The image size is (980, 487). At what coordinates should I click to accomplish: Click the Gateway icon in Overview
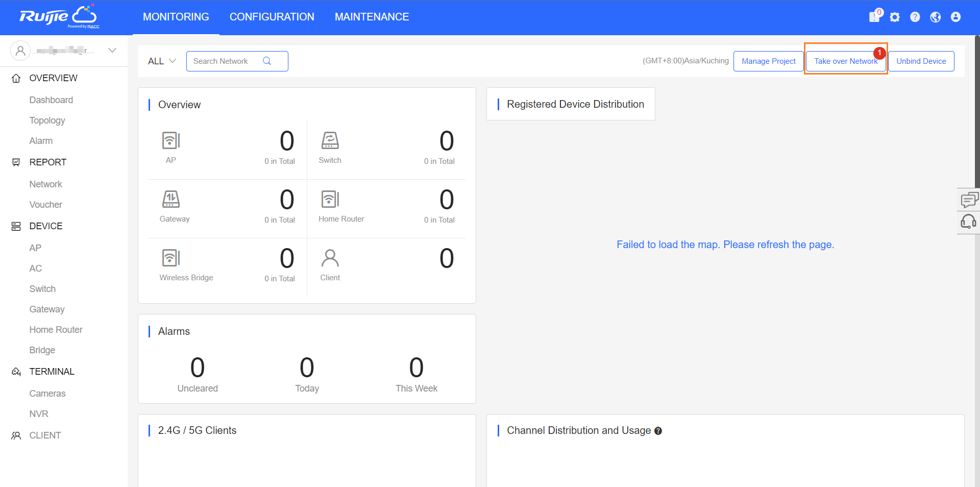point(171,199)
